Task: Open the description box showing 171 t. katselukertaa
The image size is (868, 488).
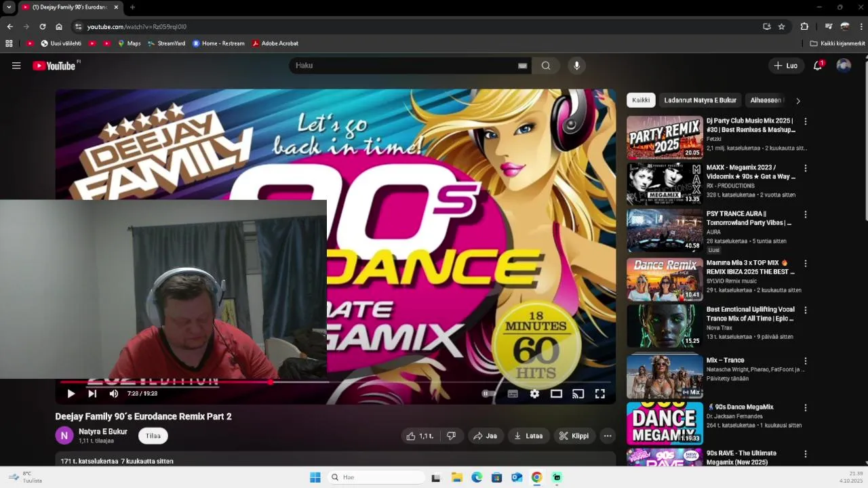Action: point(336,460)
